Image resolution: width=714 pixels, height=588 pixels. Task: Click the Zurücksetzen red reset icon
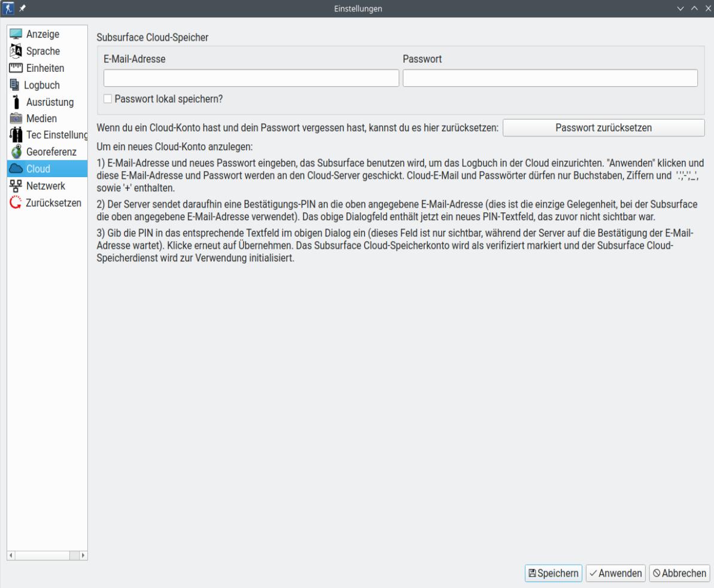[x=16, y=202]
